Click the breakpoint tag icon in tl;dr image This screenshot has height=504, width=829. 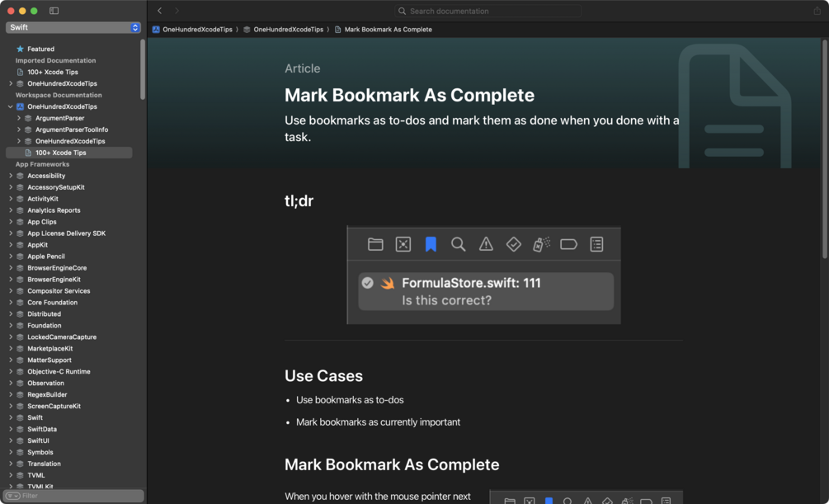coord(569,244)
